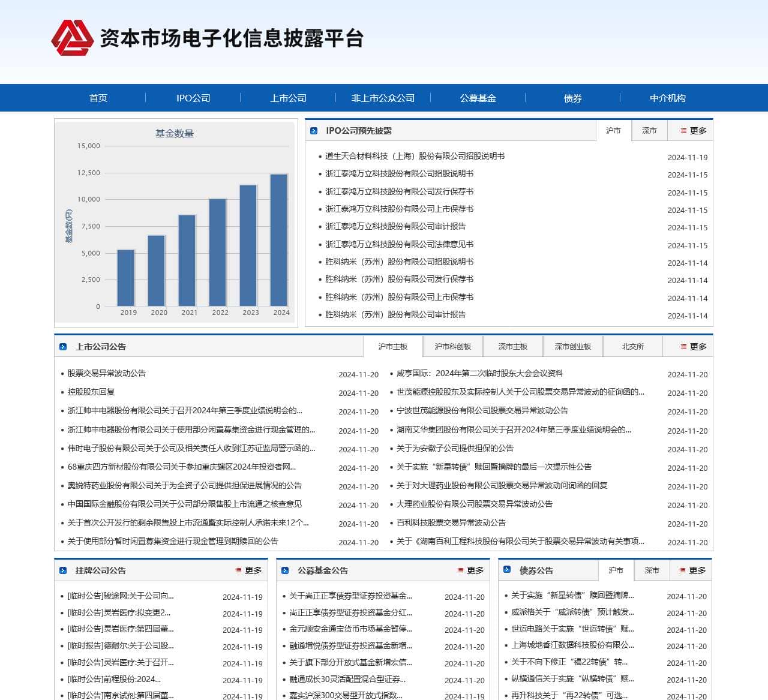Switch to 深市 tab in IPO预先披露 panel
768x700 pixels.
649,130
